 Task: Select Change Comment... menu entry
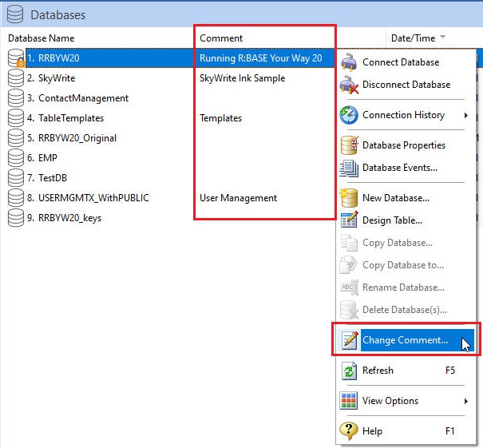(x=406, y=340)
